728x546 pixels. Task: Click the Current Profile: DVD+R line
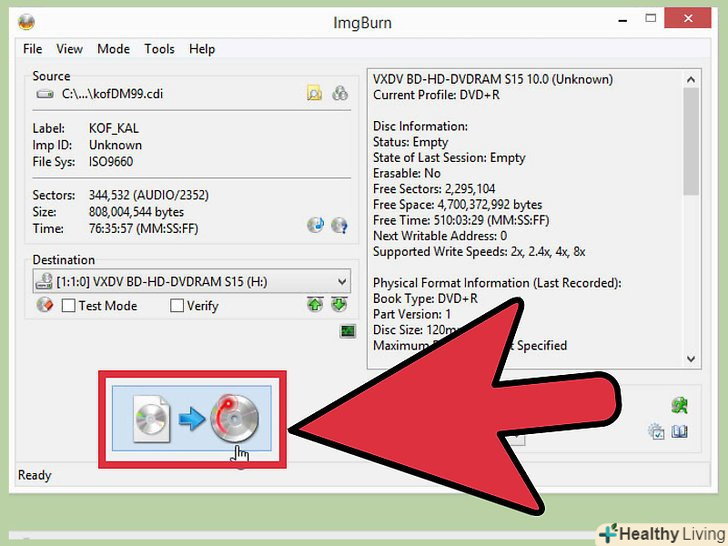[436, 95]
